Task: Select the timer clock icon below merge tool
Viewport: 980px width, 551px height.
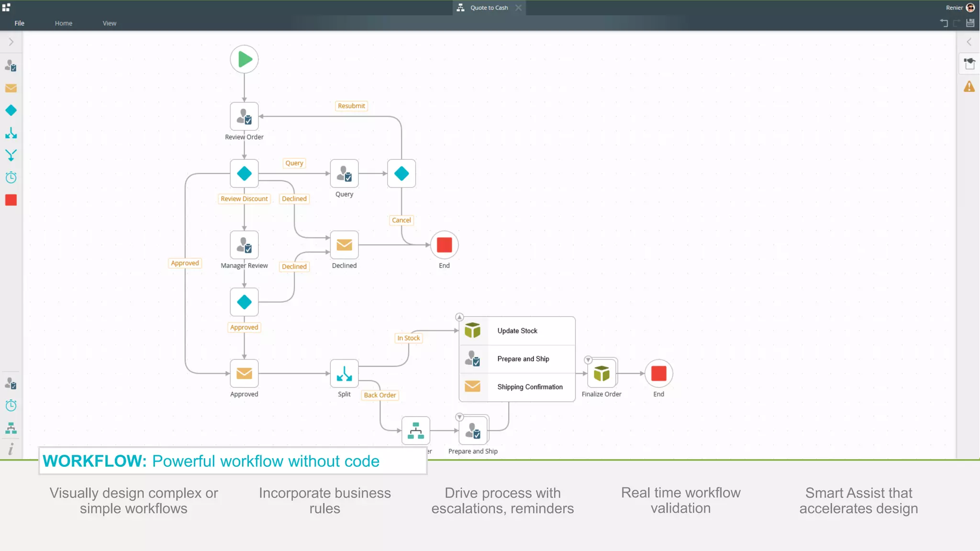Action: click(11, 177)
